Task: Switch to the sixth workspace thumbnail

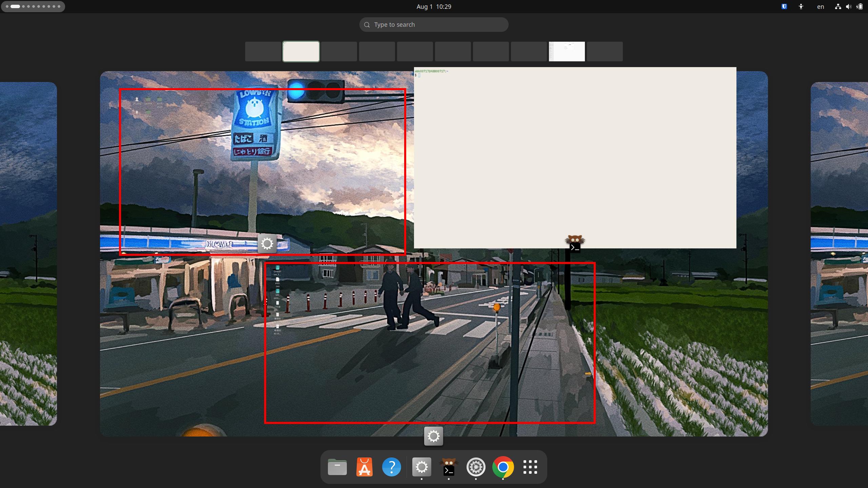Action: click(453, 52)
